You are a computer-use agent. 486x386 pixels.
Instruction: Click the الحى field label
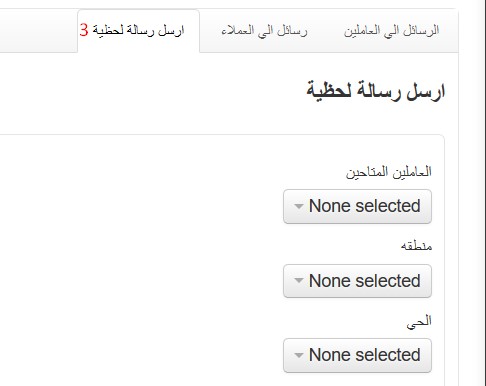[419, 322]
